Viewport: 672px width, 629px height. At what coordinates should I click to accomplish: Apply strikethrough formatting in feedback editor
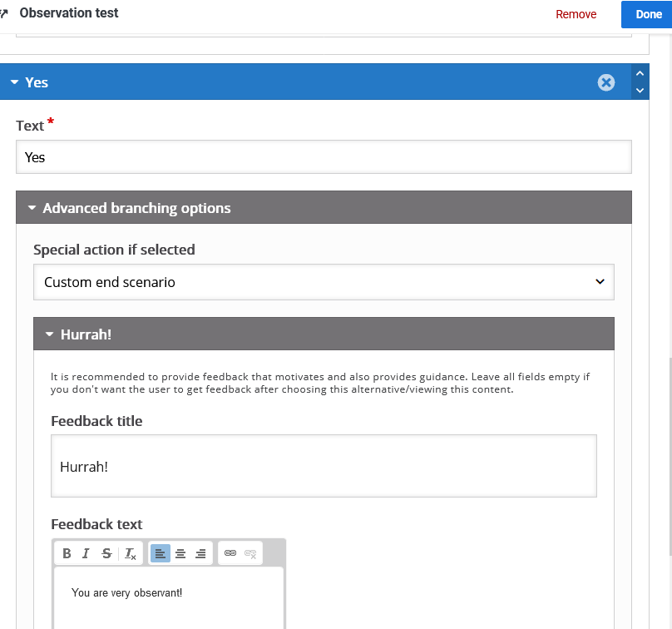[x=106, y=553]
